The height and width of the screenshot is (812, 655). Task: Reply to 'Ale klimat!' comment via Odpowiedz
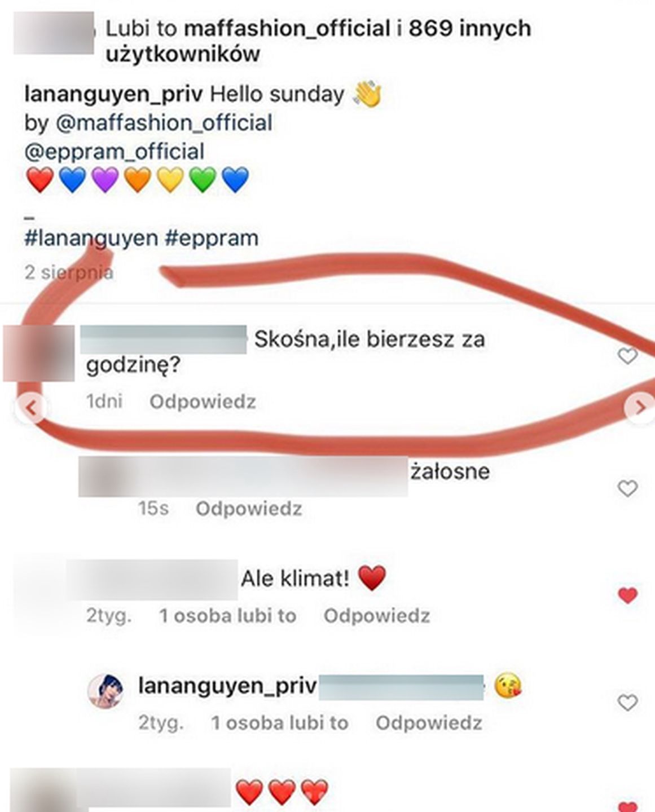(x=377, y=616)
